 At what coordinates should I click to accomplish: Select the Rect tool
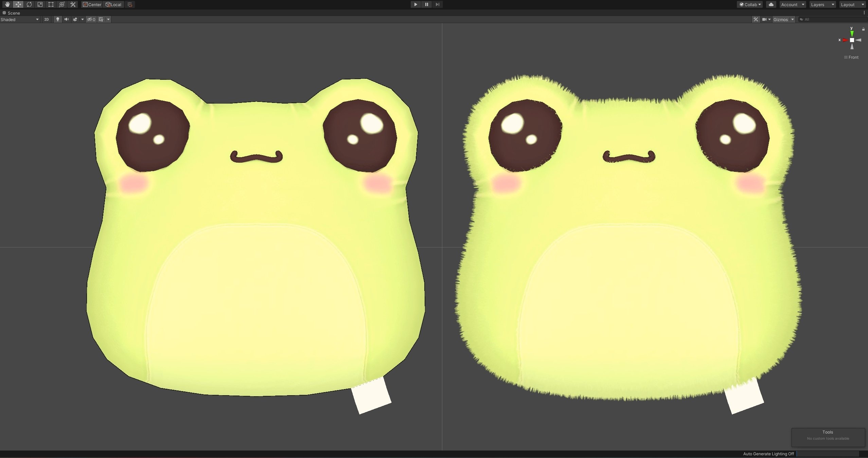(51, 4)
